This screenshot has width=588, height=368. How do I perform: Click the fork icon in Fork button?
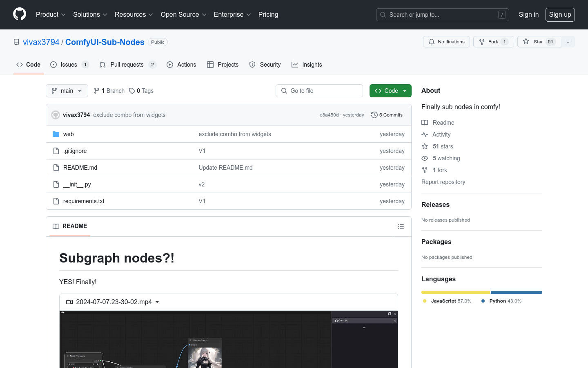(x=482, y=42)
